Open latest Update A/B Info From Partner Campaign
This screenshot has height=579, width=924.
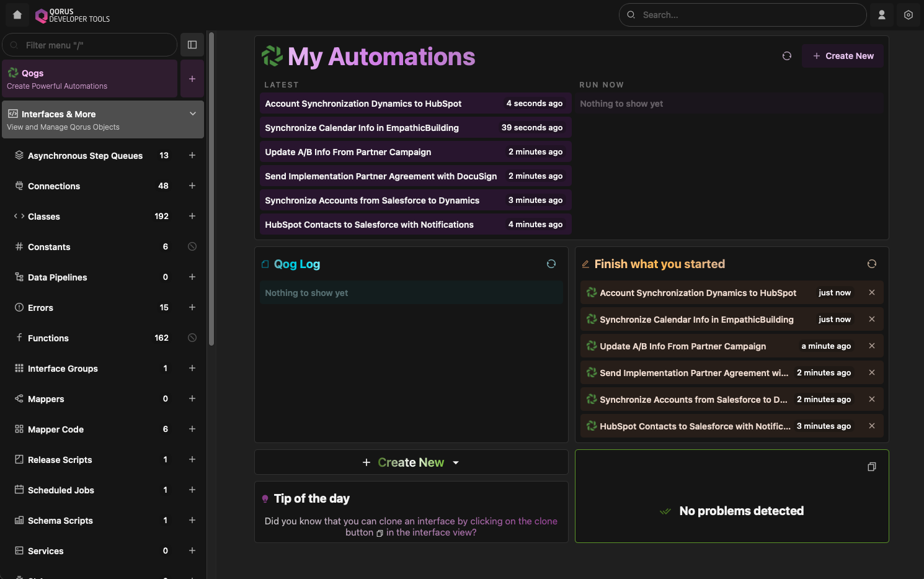(415, 152)
